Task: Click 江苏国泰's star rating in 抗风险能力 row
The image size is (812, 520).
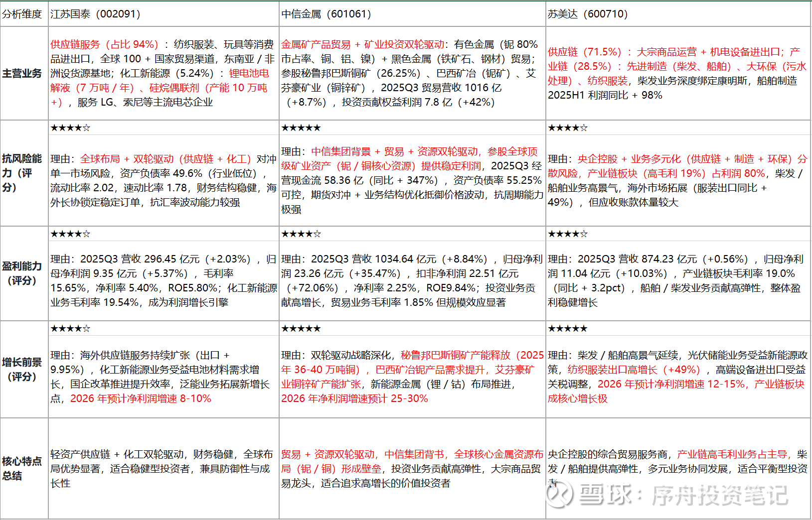Action: [x=70, y=128]
